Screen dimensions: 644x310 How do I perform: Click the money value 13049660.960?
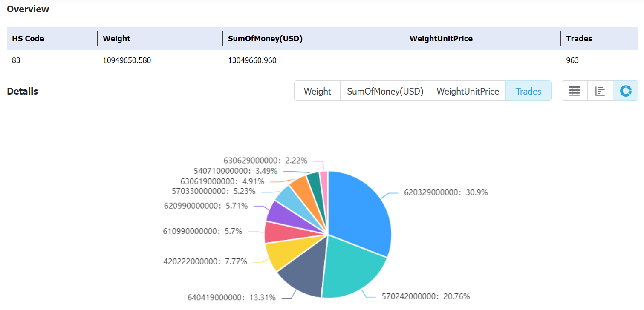coord(252,60)
